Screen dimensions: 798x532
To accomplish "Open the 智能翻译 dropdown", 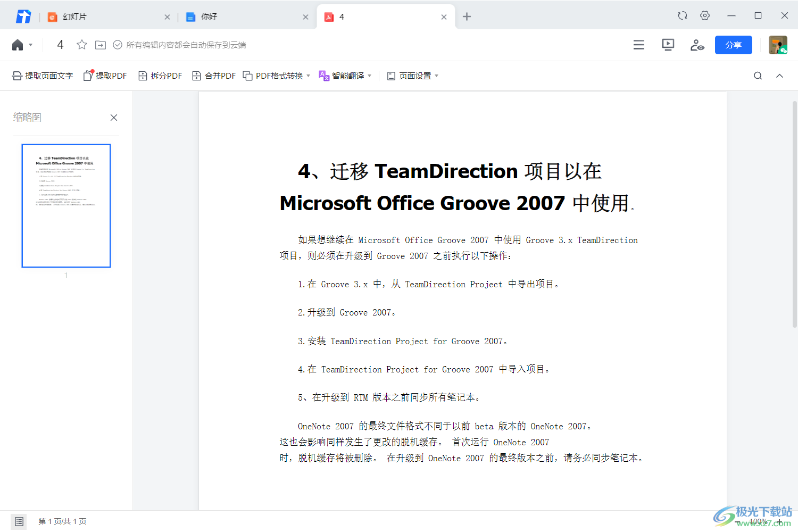I will [x=345, y=76].
